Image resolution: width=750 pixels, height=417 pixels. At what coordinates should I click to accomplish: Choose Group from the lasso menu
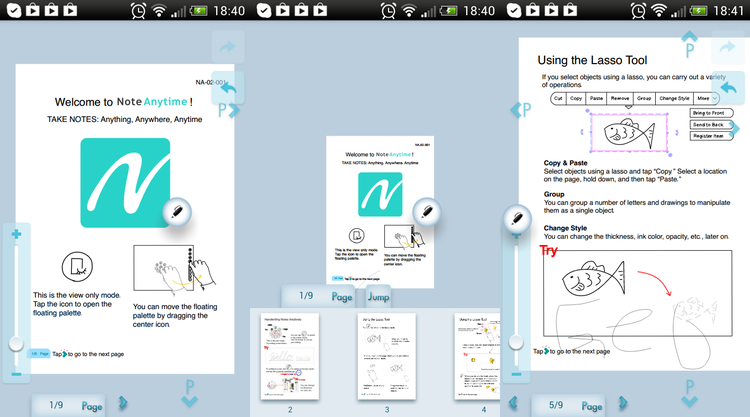tap(644, 99)
